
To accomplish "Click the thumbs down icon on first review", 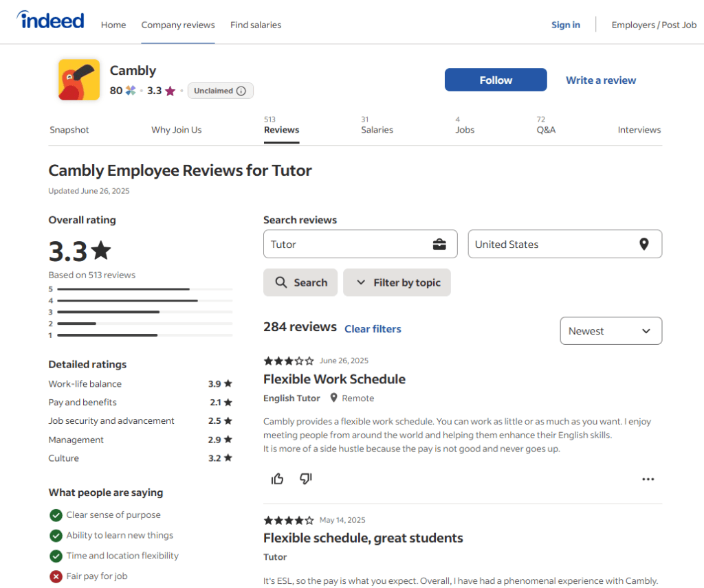I will pyautogui.click(x=306, y=479).
